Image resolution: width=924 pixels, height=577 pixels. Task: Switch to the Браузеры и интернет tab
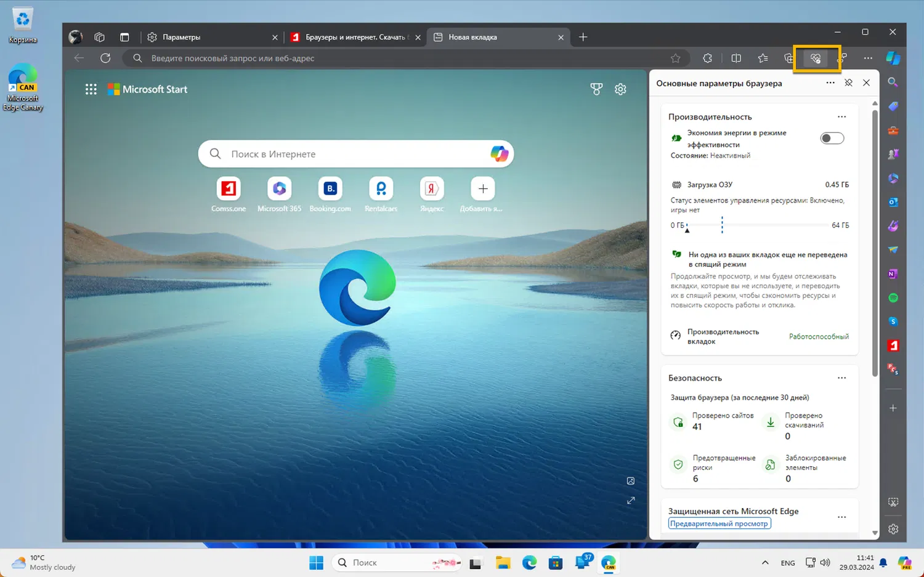tap(355, 37)
